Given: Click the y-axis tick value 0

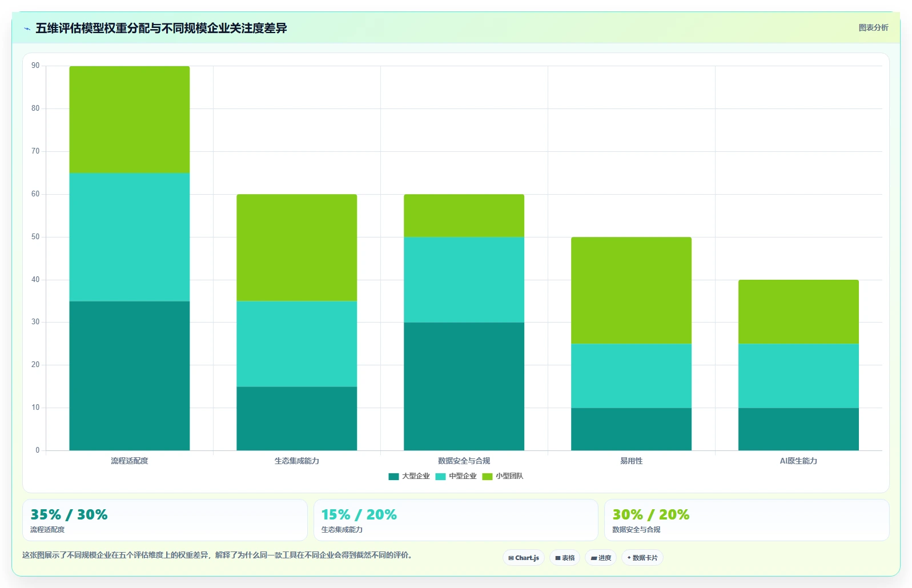Looking at the screenshot, I should pos(38,450).
